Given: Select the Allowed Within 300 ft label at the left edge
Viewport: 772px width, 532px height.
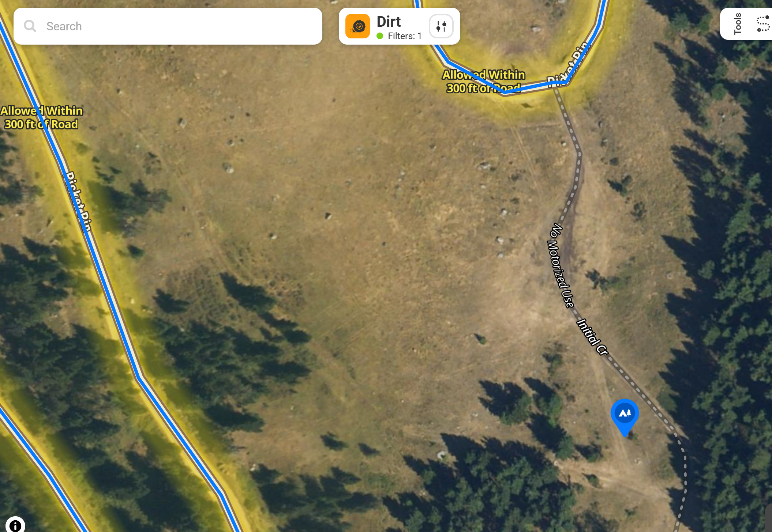Looking at the screenshot, I should point(41,117).
